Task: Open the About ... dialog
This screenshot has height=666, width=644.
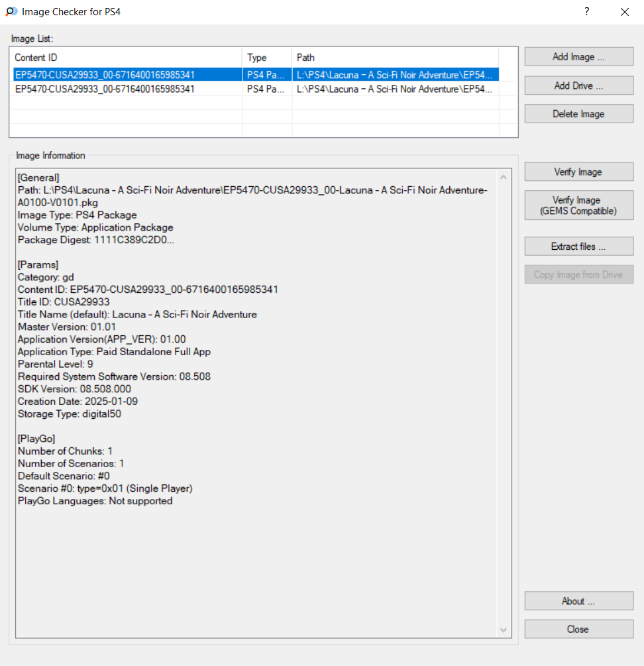Action: (578, 601)
